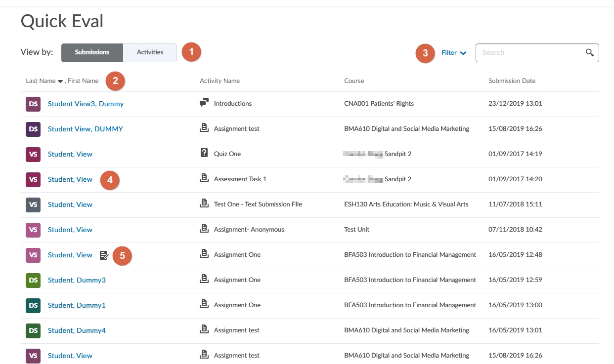Click the assignment icon in the Student, Dummy4 row
The image size is (614, 364).
(204, 329)
